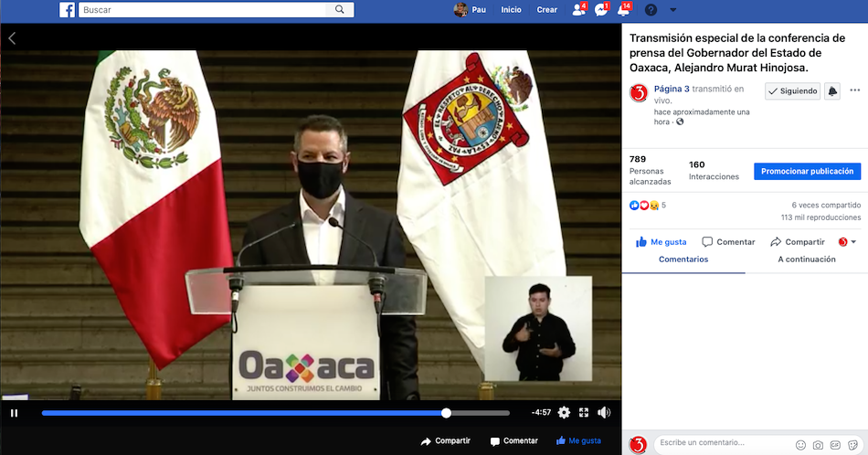Toggle the Siguiendo follow button
Screen dimensions: 868x455
(x=793, y=90)
